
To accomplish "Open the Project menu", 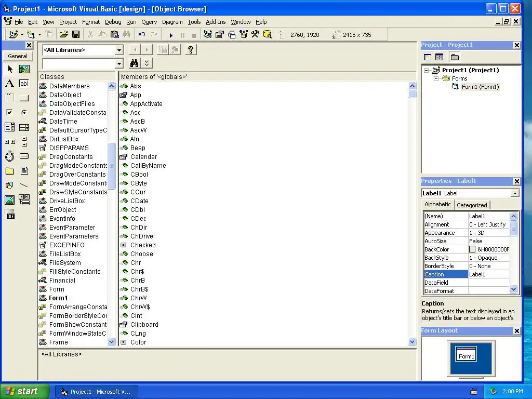I will coord(68,22).
